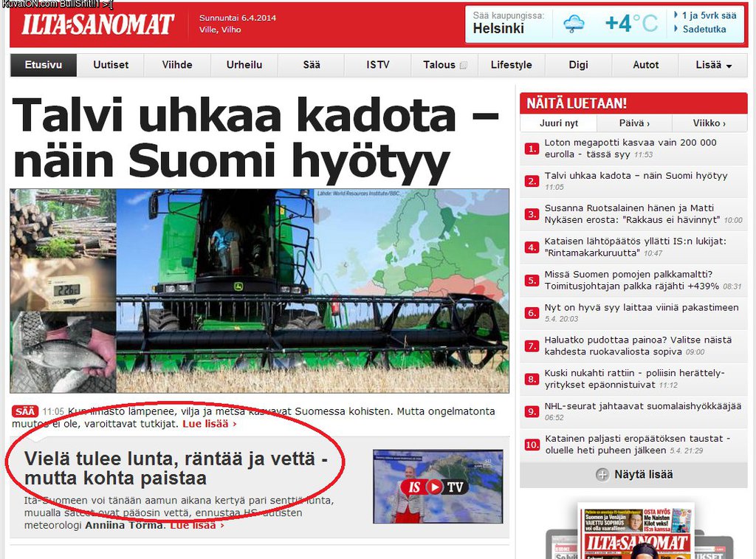Click the combine harvester main image
Image resolution: width=756 pixels, height=559 pixels.
312,290
